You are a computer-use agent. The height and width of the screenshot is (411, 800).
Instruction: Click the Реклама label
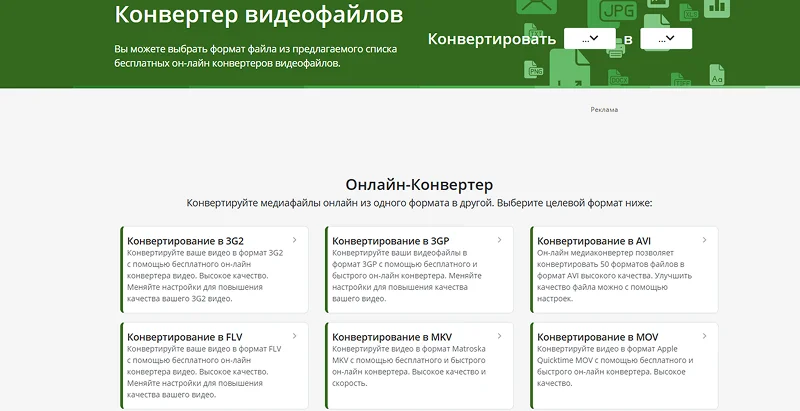point(604,110)
